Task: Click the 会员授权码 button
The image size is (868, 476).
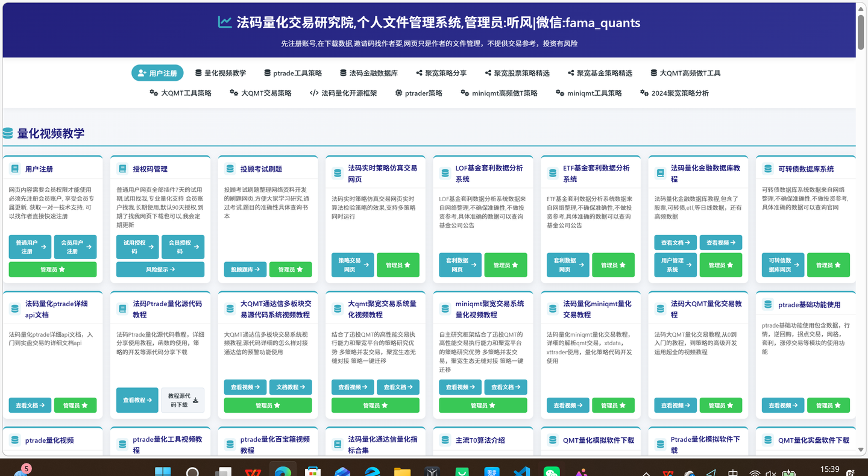Action: [183, 247]
